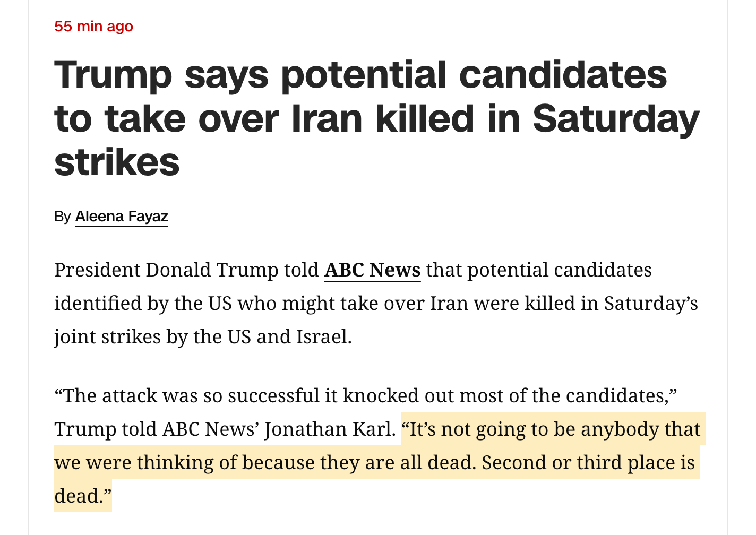The width and height of the screenshot is (756, 535).
Task: Click "Saturday's" in the first paragraph
Action: (650, 304)
